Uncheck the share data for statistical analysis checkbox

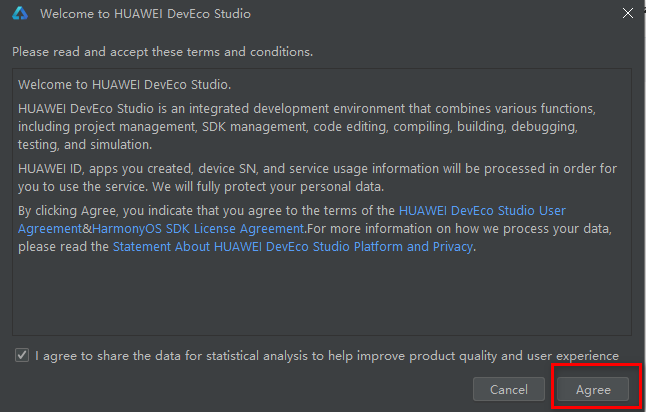tap(21, 355)
